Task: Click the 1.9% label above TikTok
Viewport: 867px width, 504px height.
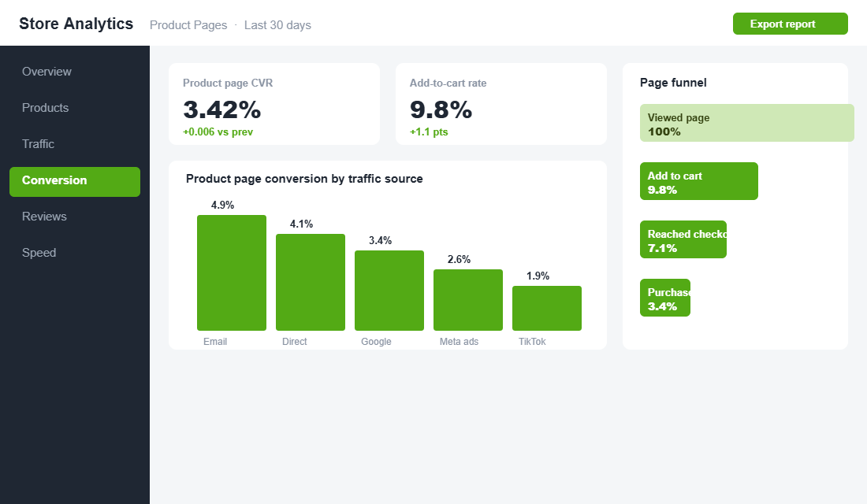Action: 538,276
